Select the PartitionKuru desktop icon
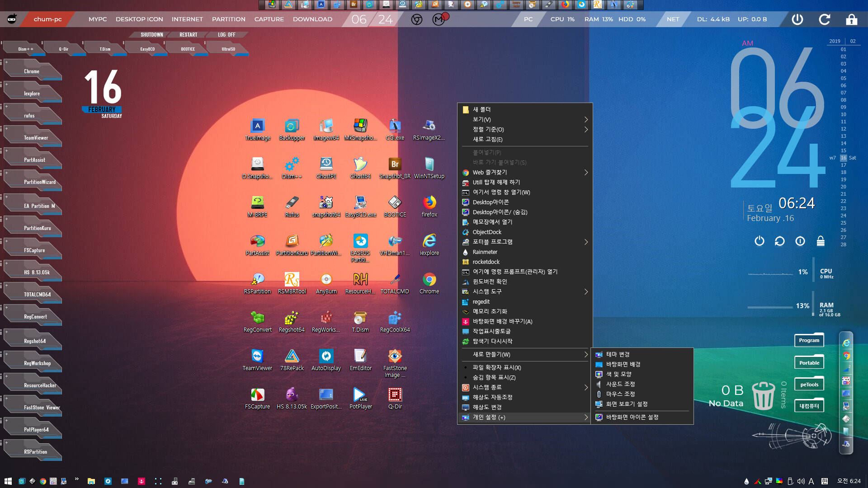868x488 pixels. 292,245
